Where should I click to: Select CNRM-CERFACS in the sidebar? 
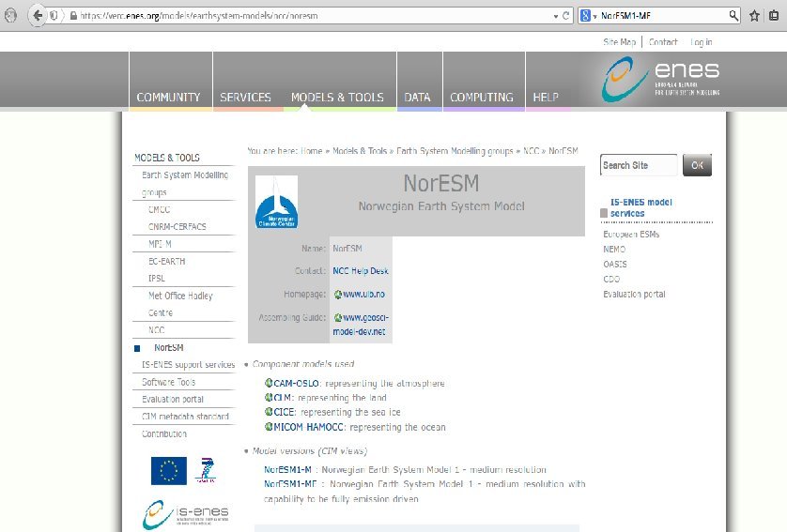(177, 227)
